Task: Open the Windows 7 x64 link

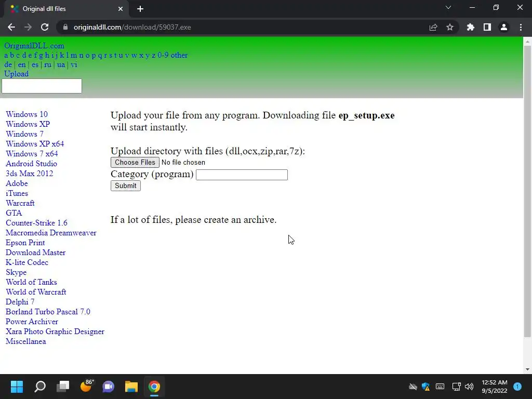Action: [x=32, y=154]
